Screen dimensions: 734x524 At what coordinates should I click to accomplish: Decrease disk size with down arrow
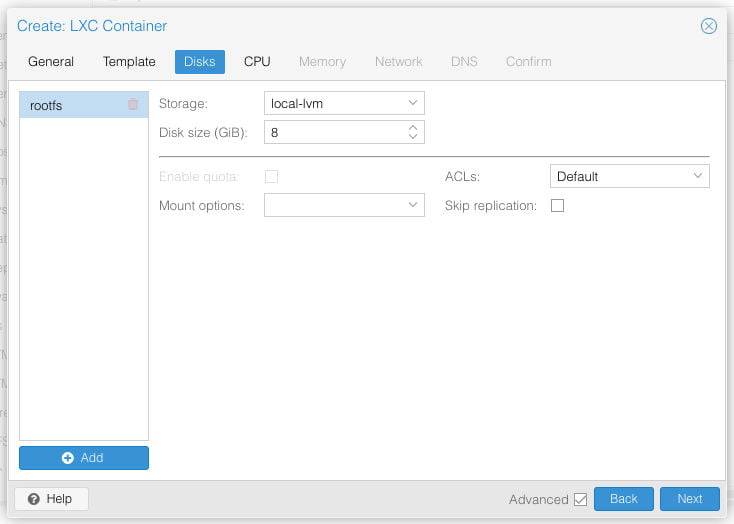pyautogui.click(x=413, y=137)
